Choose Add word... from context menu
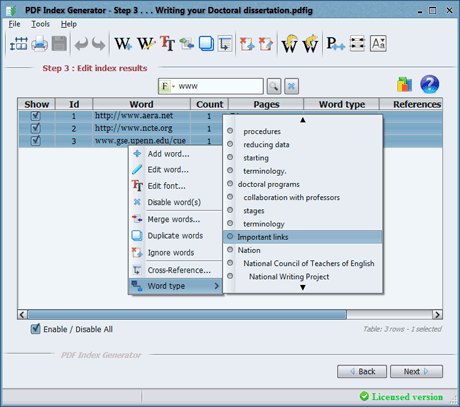This screenshot has width=460, height=407. click(x=175, y=154)
